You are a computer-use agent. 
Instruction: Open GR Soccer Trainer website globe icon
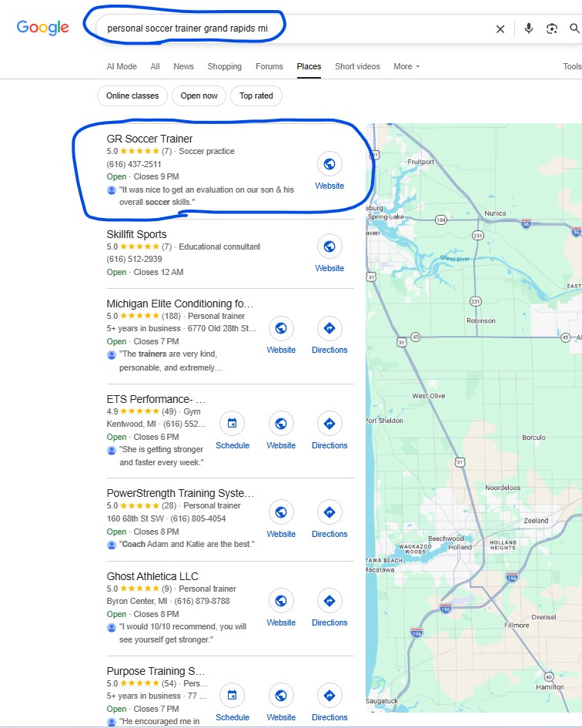tap(329, 164)
